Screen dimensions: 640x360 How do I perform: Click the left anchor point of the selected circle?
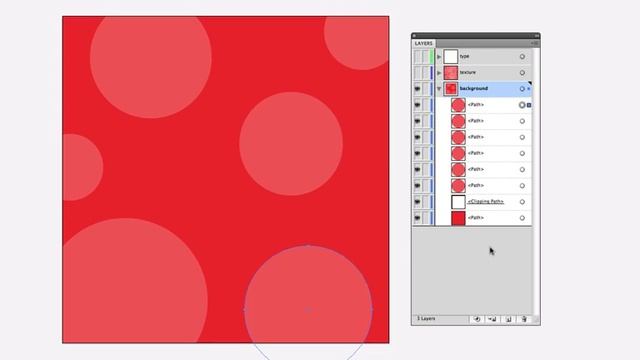click(244, 310)
